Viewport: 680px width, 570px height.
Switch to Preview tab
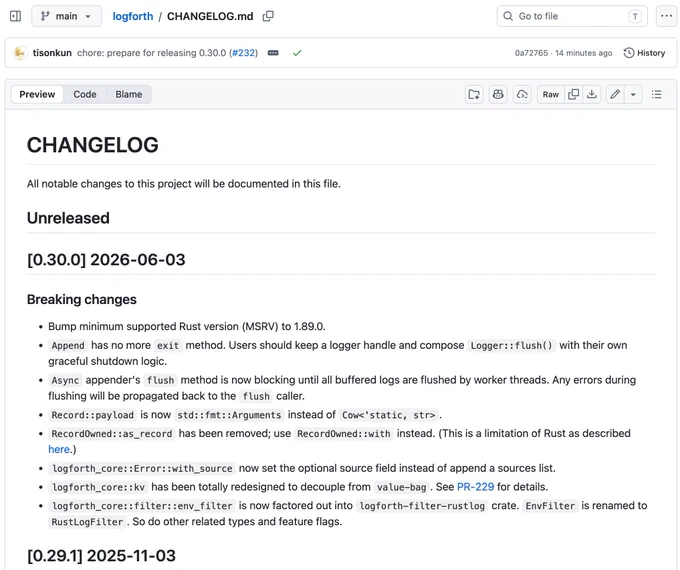point(37,94)
